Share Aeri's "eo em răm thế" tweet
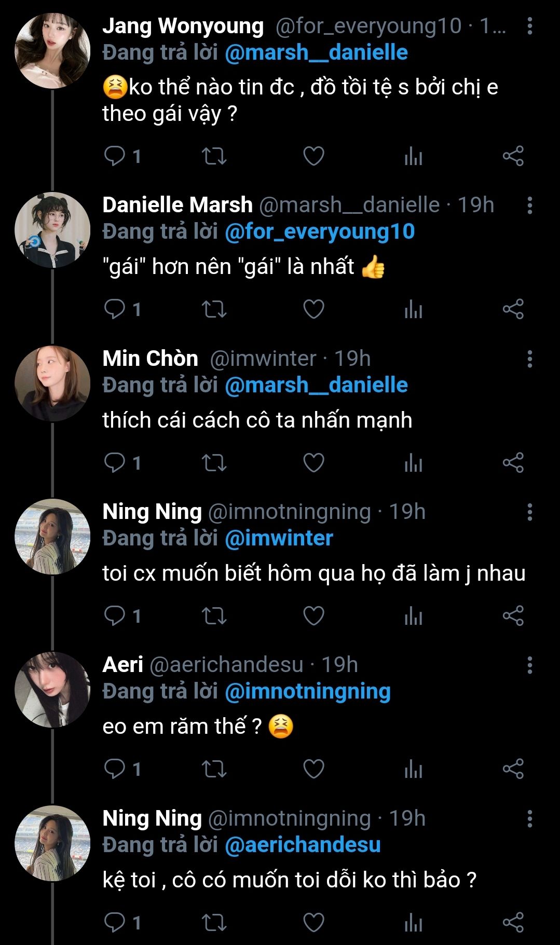Image resolution: width=560 pixels, height=945 pixels. pyautogui.click(x=513, y=769)
